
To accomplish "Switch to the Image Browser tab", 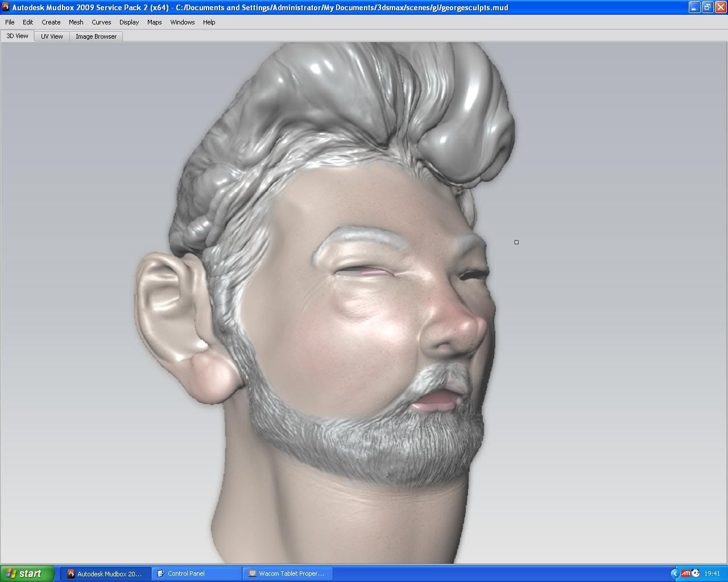I will [96, 36].
